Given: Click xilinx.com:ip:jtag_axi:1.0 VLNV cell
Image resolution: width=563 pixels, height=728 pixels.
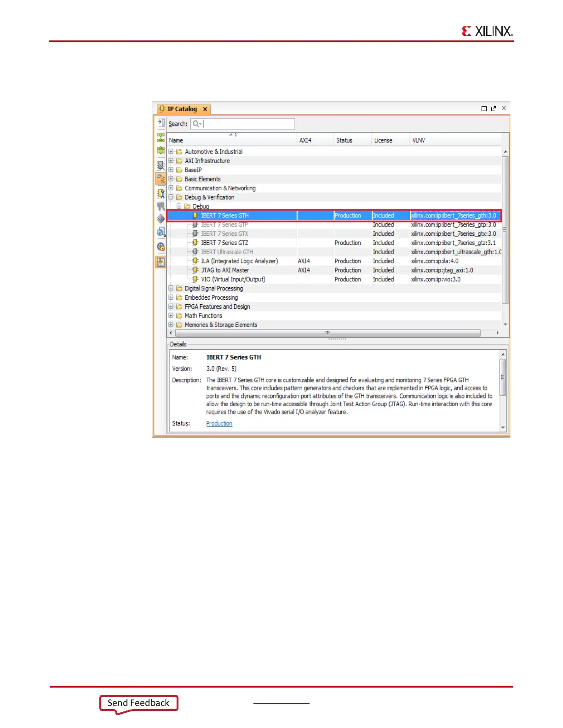Looking at the screenshot, I should point(442,270).
